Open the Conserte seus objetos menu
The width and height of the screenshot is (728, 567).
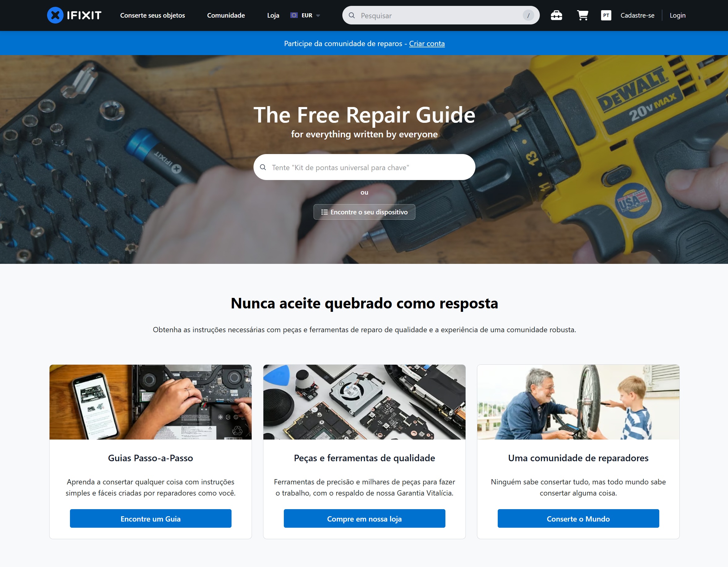pyautogui.click(x=152, y=15)
